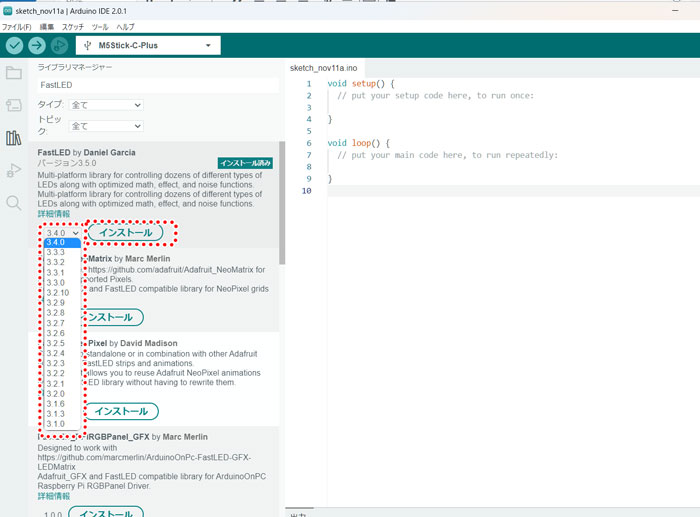Click the void loop() code line

[358, 143]
